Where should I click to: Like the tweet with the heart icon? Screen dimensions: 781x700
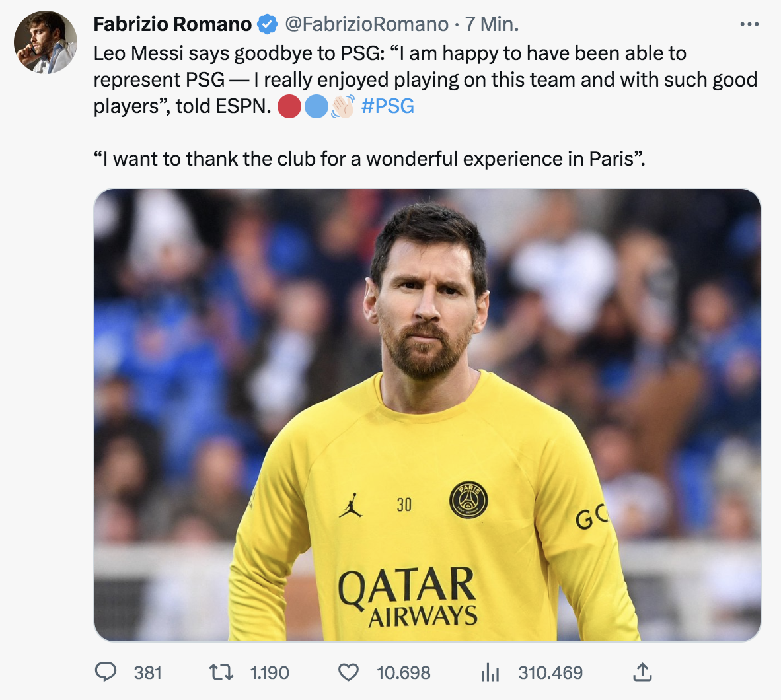[348, 672]
